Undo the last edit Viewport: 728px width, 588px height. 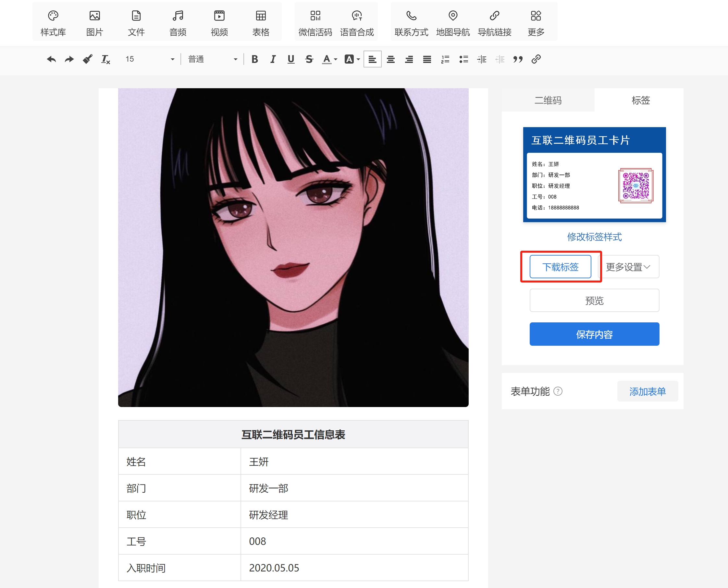(51, 59)
